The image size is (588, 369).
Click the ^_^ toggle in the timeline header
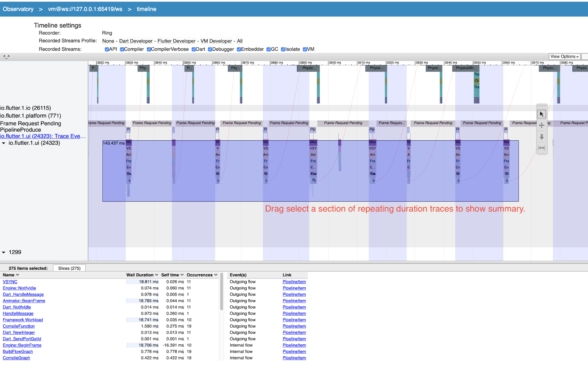coord(6,56)
